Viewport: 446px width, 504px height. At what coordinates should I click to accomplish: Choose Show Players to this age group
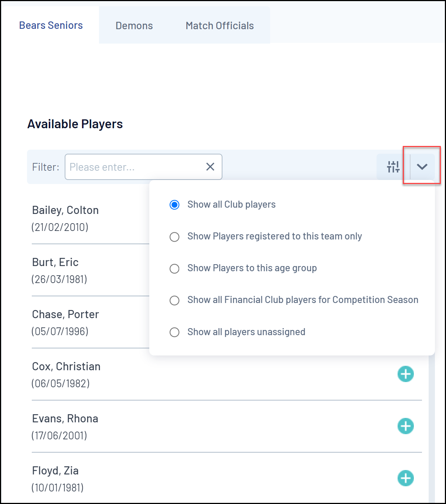[174, 268]
